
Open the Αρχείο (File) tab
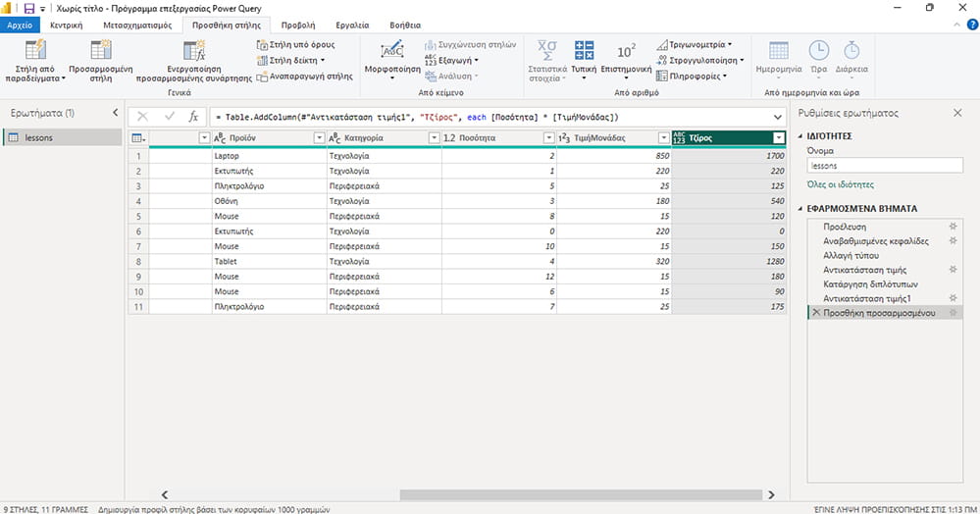point(20,25)
